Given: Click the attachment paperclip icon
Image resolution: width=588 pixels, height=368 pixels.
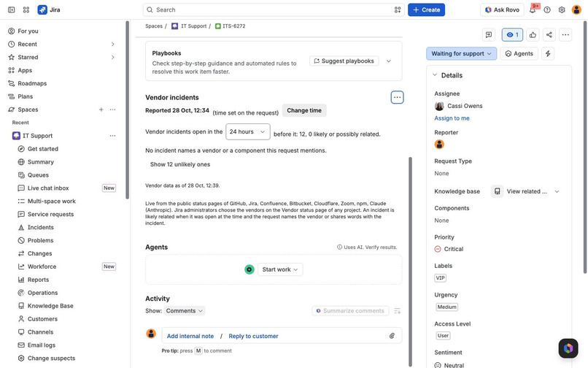Looking at the screenshot, I should pyautogui.click(x=392, y=336).
